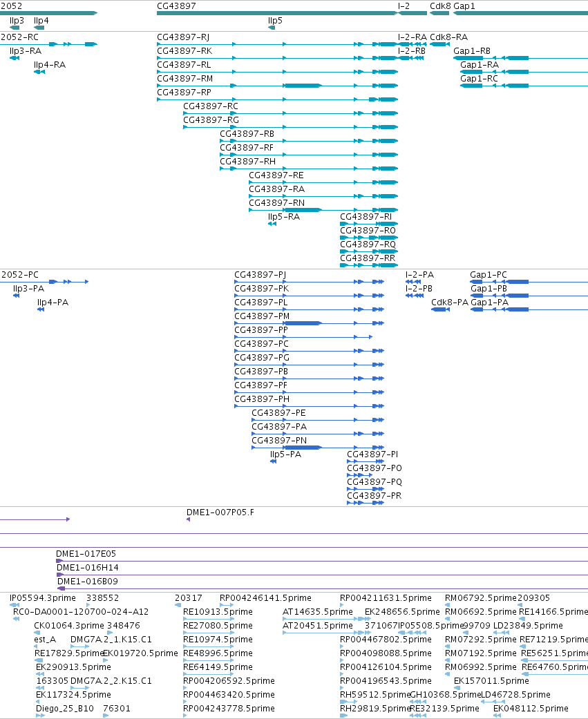Select transcript CG43897-RI
588x719 pixels.
click(369, 224)
